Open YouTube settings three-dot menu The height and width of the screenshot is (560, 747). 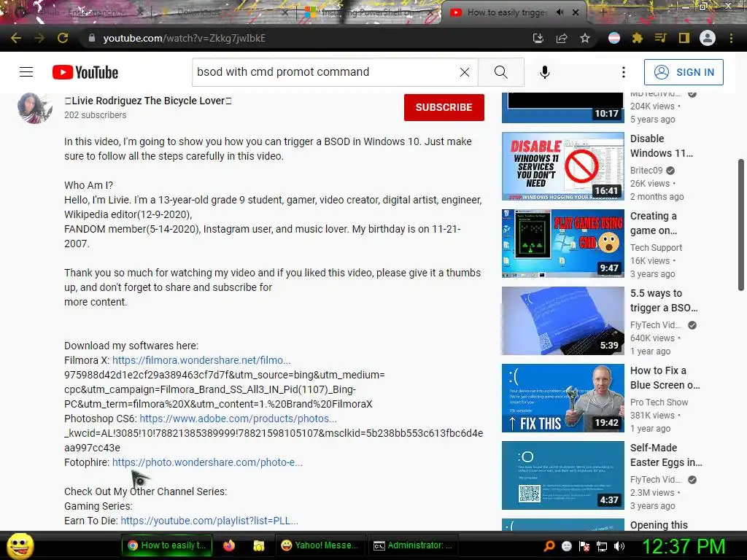pyautogui.click(x=624, y=72)
